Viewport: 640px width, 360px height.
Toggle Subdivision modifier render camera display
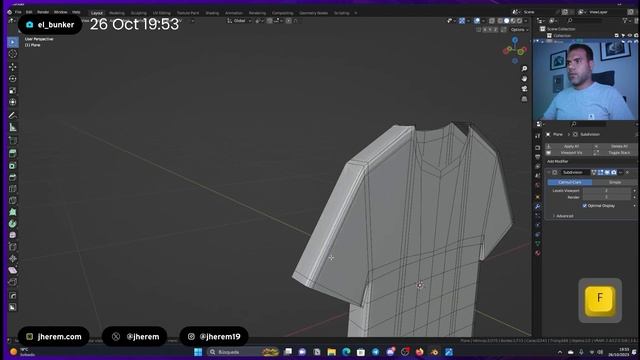[x=613, y=172]
